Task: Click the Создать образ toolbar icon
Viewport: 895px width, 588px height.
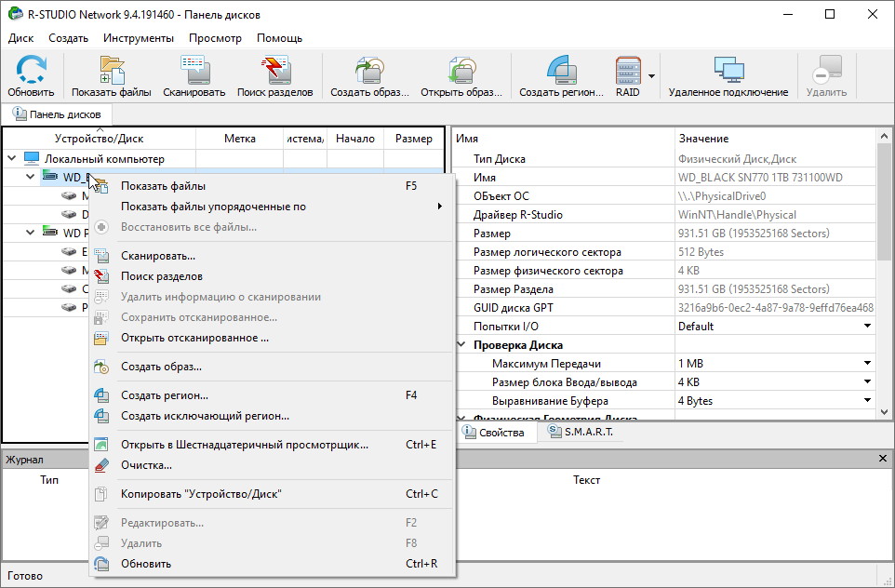Action: click(x=369, y=69)
